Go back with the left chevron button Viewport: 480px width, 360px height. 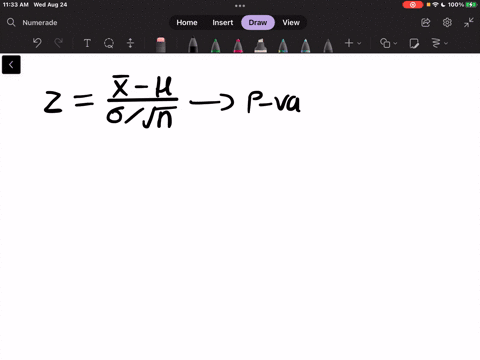click(11, 65)
